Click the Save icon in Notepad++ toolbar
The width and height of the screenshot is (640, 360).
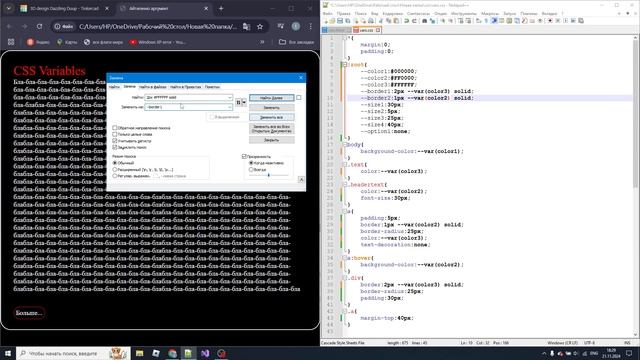pyautogui.click(x=340, y=20)
